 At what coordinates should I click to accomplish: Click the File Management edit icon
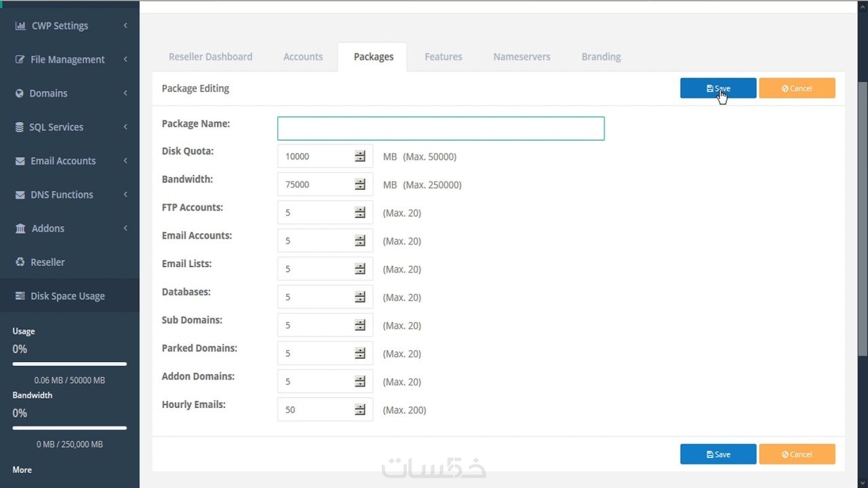point(20,60)
